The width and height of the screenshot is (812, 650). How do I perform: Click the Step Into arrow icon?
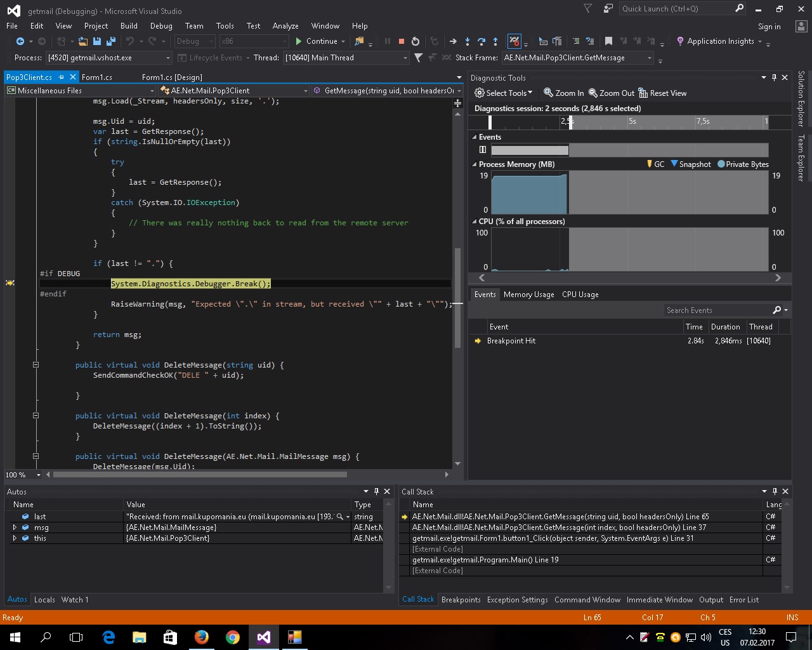468,41
